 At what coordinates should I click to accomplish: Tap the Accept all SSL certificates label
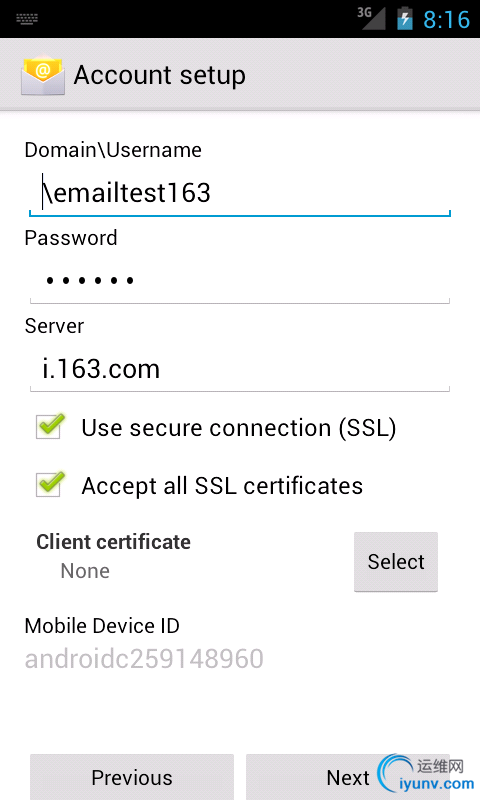click(x=222, y=486)
